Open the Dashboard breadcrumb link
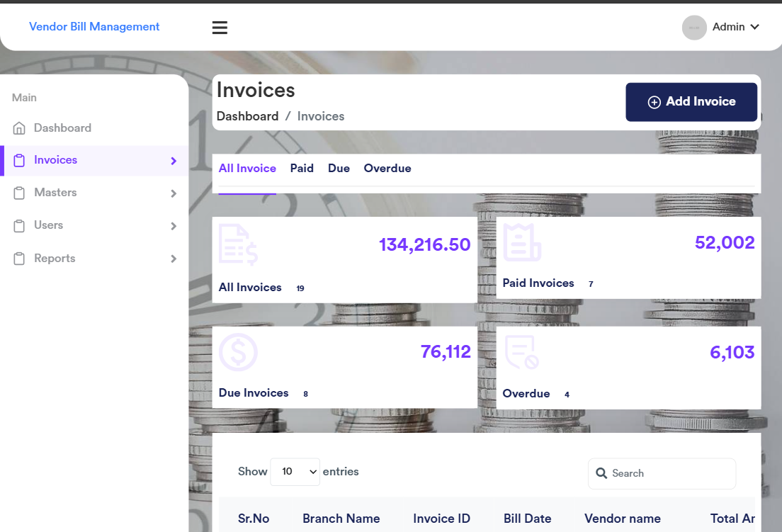The height and width of the screenshot is (532, 782). (x=247, y=116)
